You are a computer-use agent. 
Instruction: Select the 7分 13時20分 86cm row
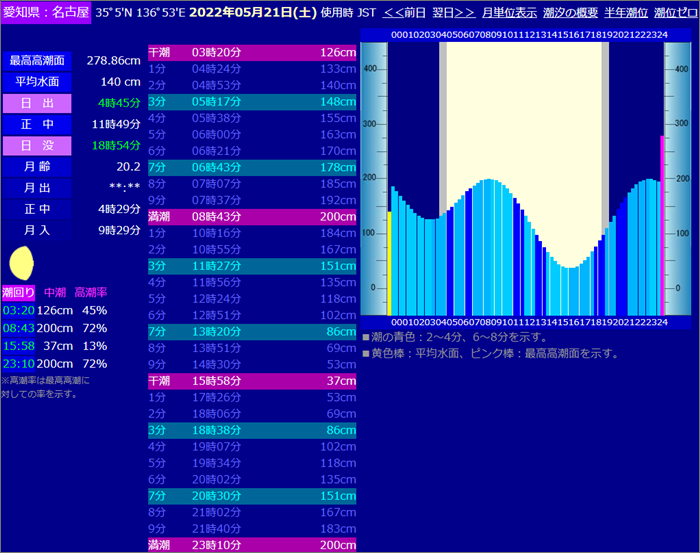click(252, 332)
